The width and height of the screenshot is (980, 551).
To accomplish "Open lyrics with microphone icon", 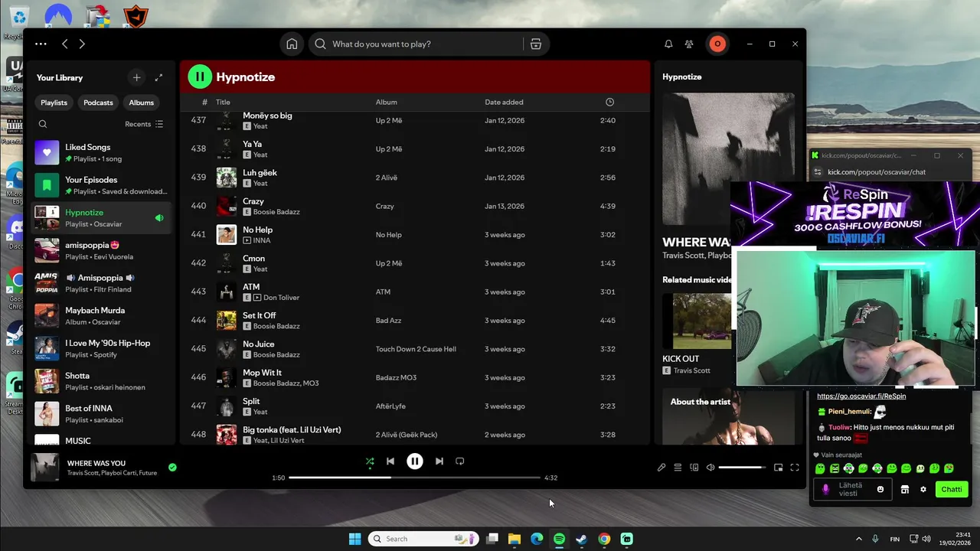I will tap(661, 468).
